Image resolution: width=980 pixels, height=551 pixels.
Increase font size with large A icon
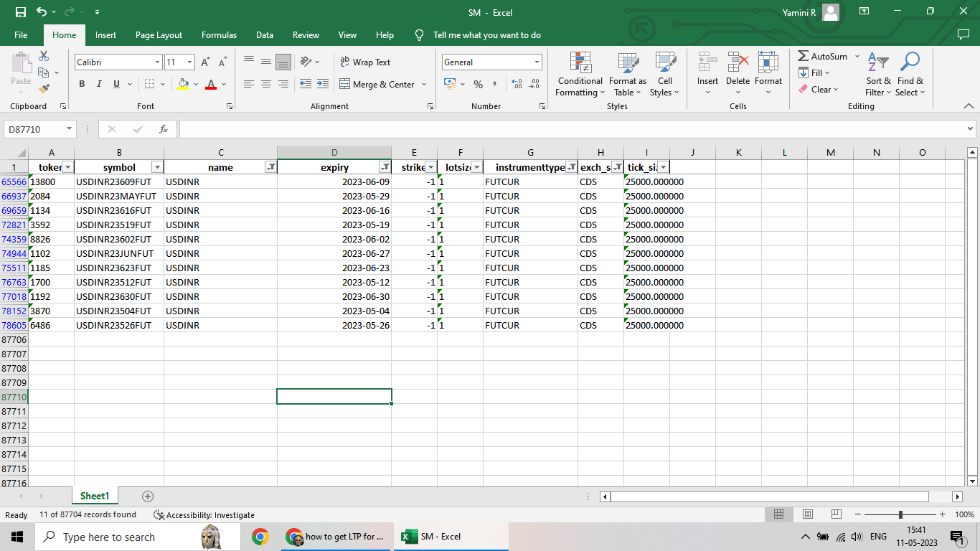[205, 62]
